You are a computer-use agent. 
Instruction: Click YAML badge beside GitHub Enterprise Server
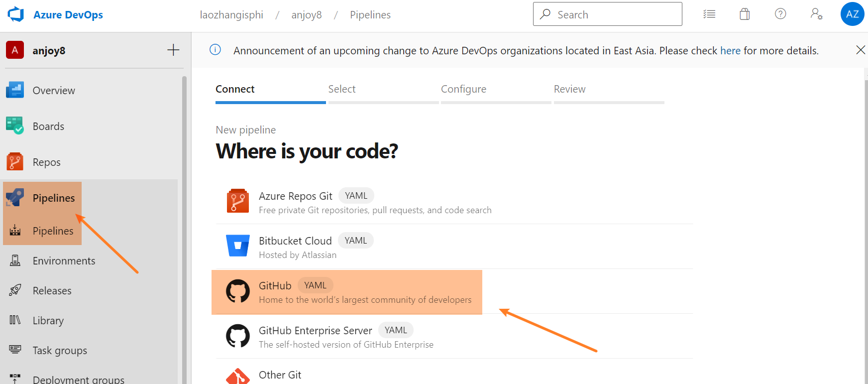(x=396, y=330)
